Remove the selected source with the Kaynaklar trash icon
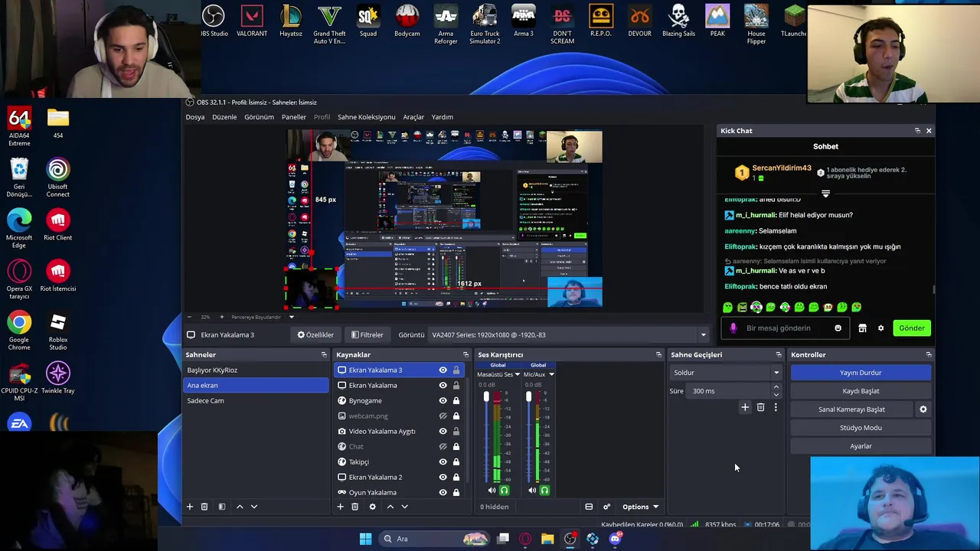 click(x=354, y=507)
